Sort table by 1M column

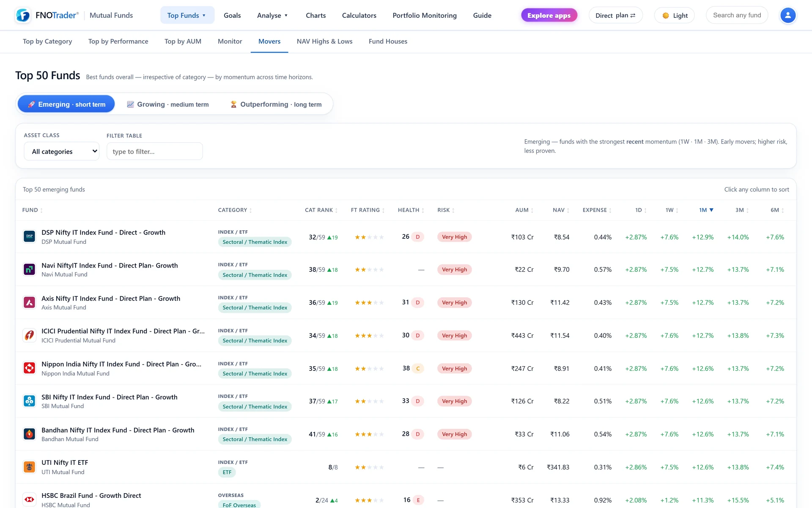tap(706, 210)
